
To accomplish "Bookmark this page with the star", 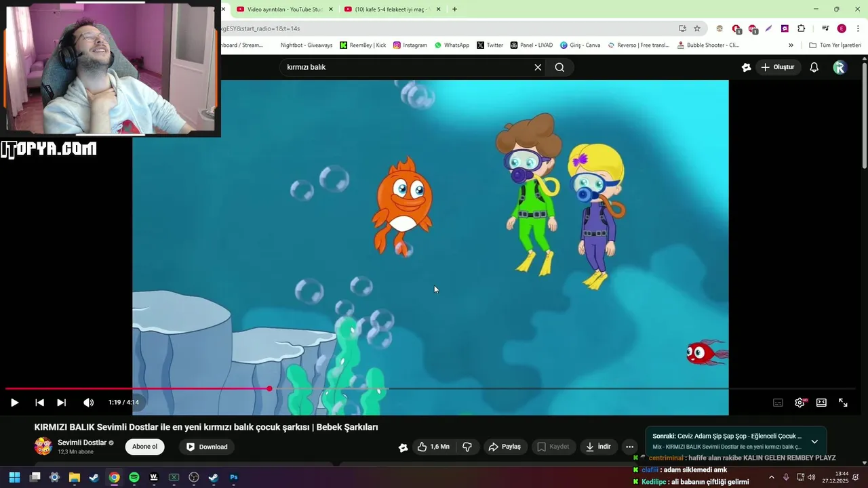I will (x=697, y=28).
